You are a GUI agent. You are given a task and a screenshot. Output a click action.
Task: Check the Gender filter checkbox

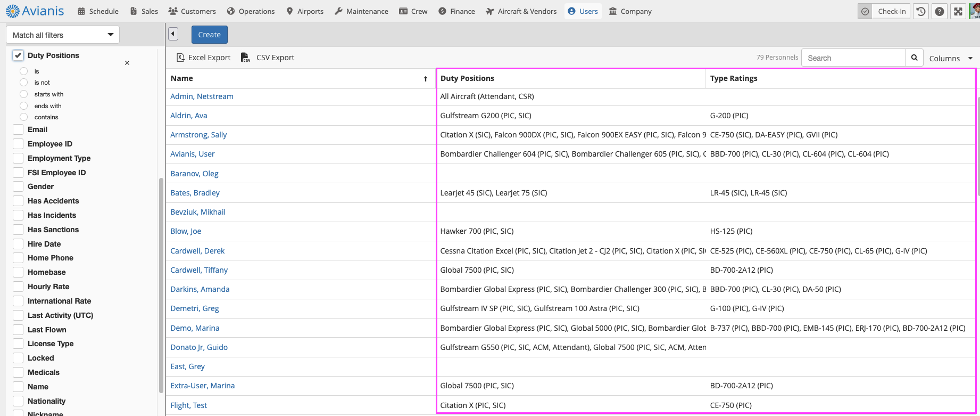18,186
